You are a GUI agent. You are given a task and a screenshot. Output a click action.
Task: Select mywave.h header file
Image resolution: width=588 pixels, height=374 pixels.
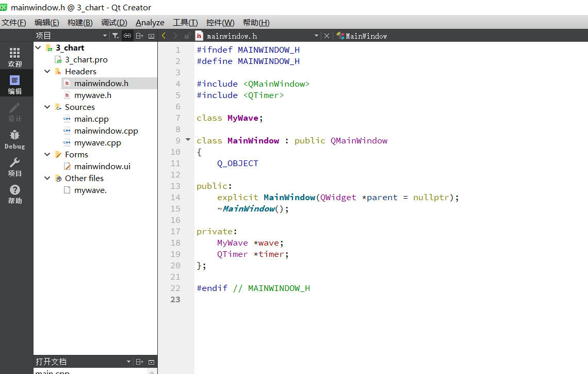93,95
